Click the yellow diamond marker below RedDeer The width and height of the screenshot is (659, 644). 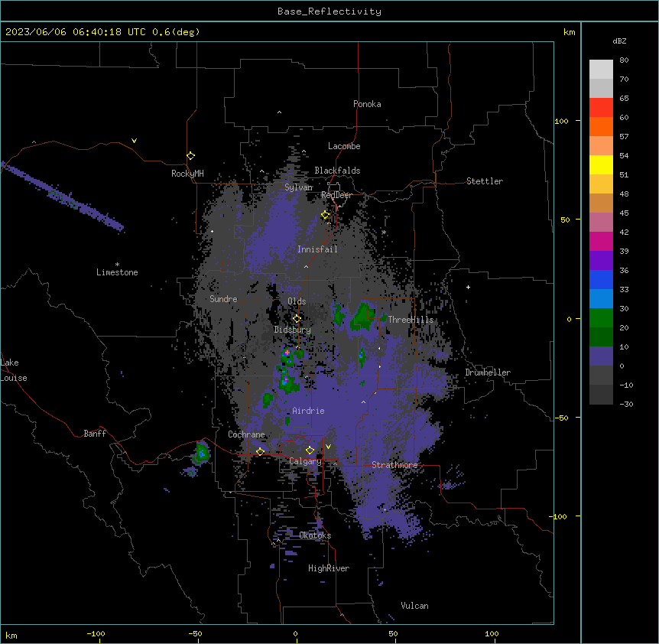click(x=326, y=215)
